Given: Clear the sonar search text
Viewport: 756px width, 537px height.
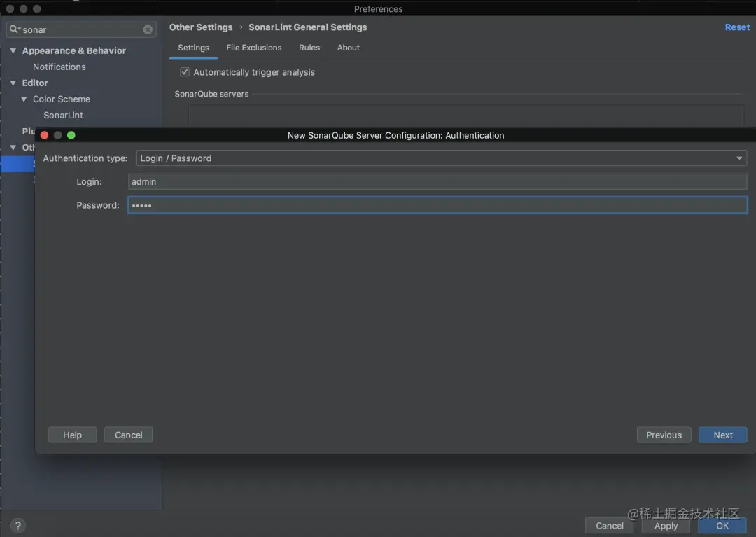Looking at the screenshot, I should 148,30.
